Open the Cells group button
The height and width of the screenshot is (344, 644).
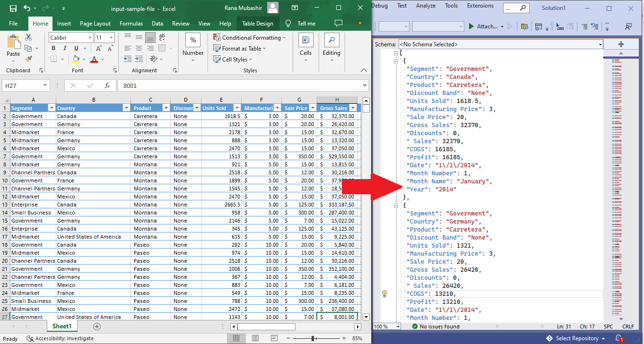pyautogui.click(x=305, y=47)
